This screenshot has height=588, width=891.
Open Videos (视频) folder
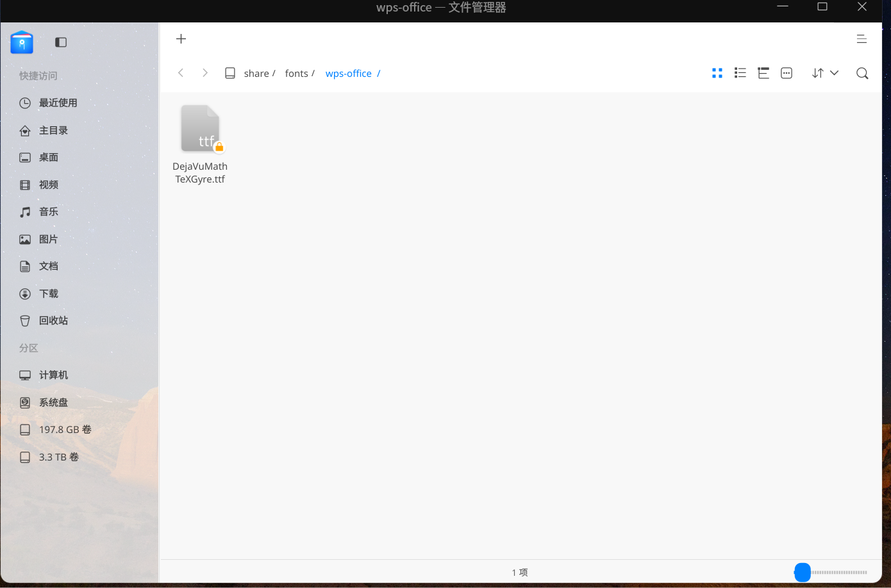click(x=79, y=185)
